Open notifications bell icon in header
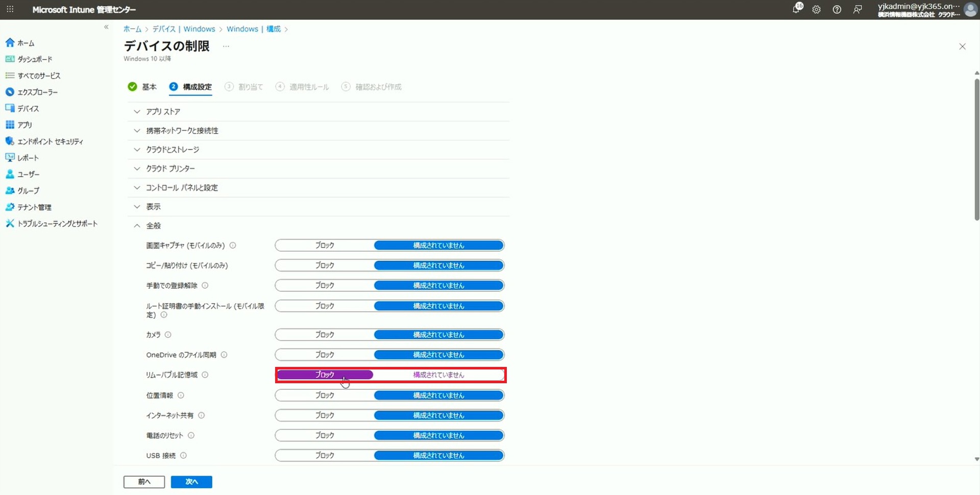 tap(796, 9)
